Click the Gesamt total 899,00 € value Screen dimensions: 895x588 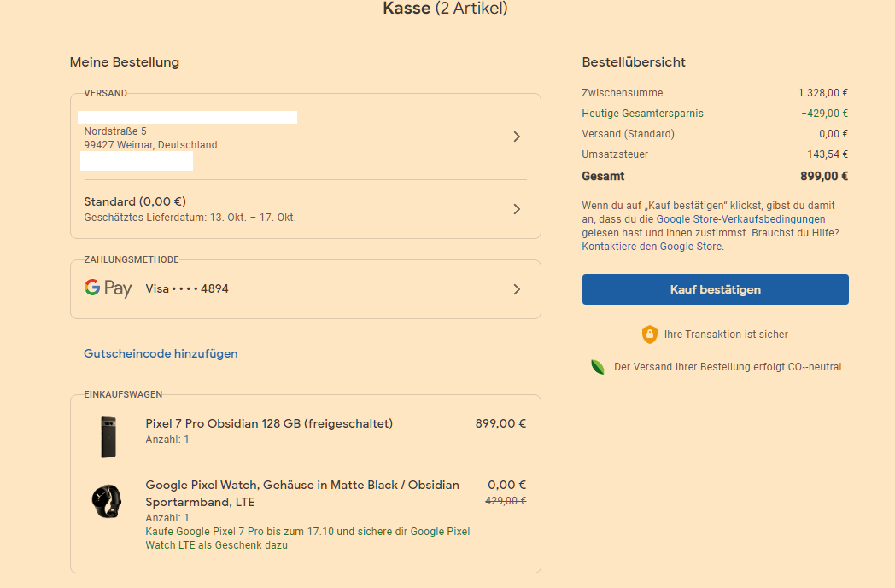tap(823, 176)
